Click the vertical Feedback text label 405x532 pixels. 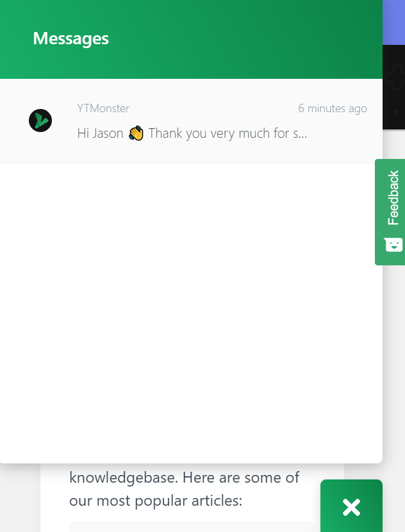tap(393, 197)
